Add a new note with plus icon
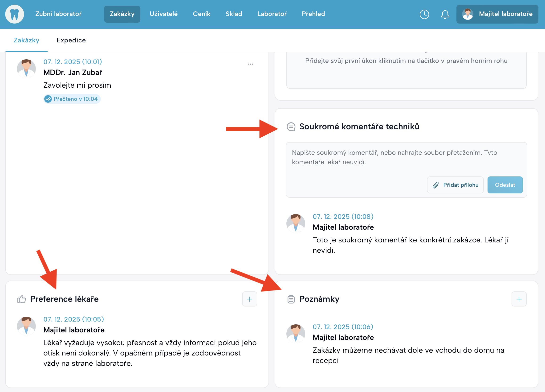545x392 pixels. (519, 299)
